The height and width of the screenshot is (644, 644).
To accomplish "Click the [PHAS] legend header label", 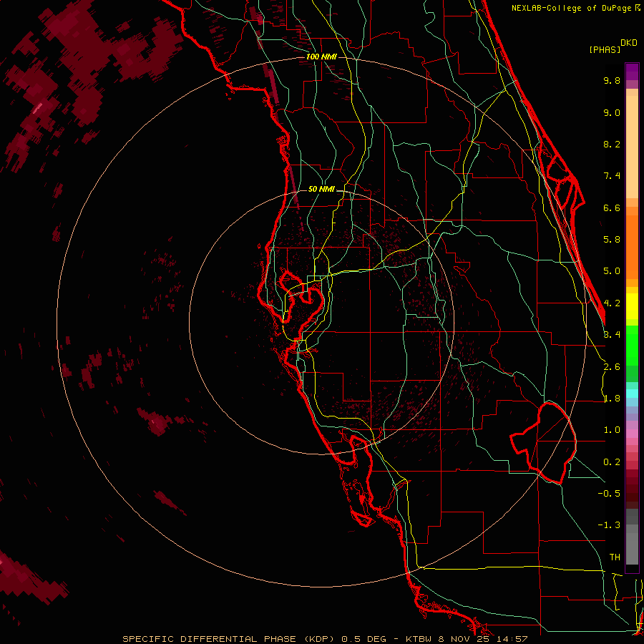I will 605,49.
